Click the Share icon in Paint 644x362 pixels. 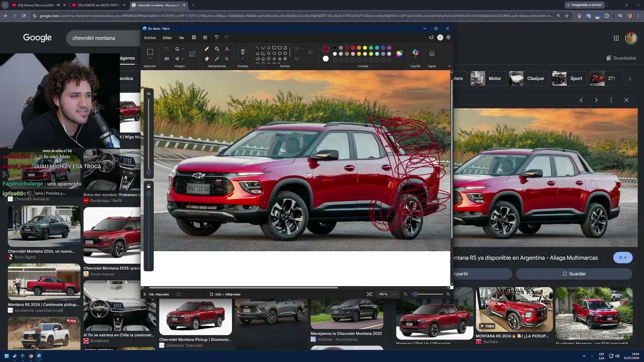205,38
